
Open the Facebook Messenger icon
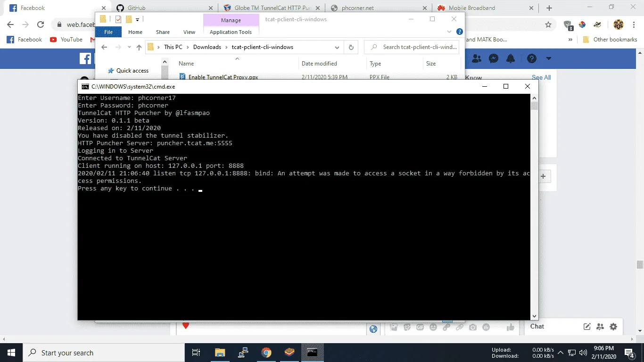[494, 58]
